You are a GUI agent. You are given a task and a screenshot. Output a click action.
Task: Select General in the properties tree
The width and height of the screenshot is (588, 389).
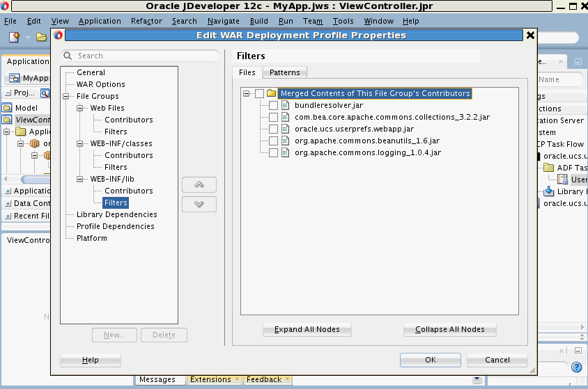(x=91, y=72)
